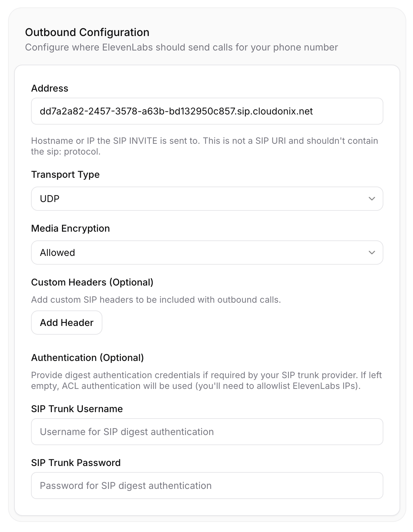The image size is (413, 532).
Task: Click the Outbound Configuration heading
Action: pyautogui.click(x=87, y=32)
